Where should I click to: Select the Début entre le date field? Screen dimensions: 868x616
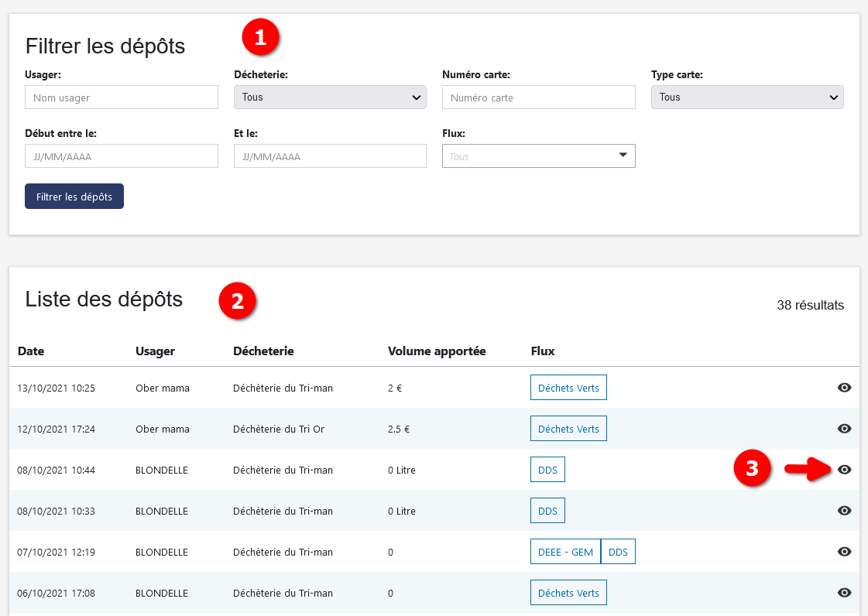click(x=122, y=156)
